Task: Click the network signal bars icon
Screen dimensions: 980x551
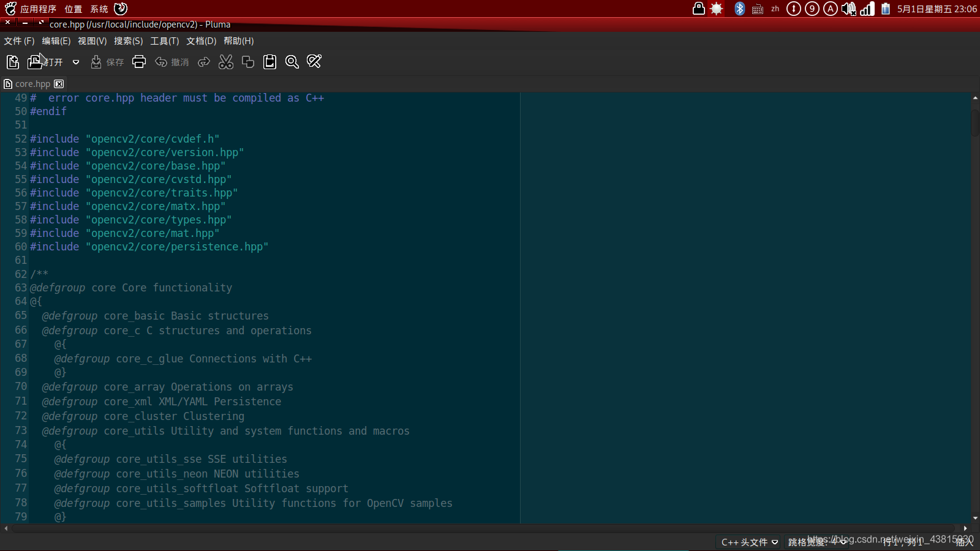Action: pyautogui.click(x=867, y=9)
